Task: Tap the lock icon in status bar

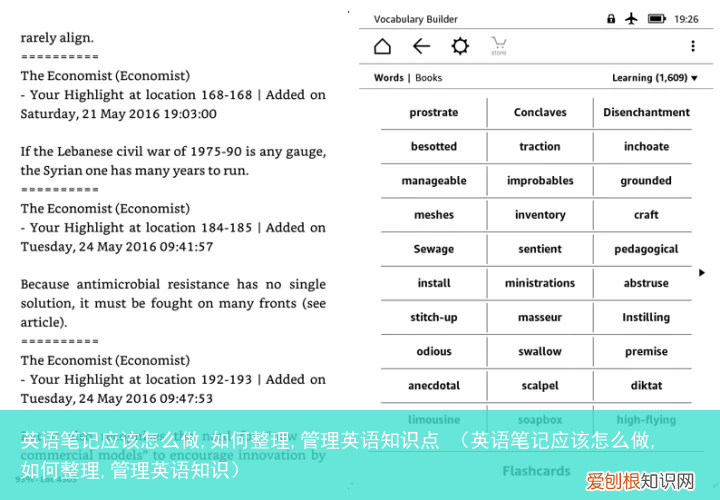Action: 611,19
